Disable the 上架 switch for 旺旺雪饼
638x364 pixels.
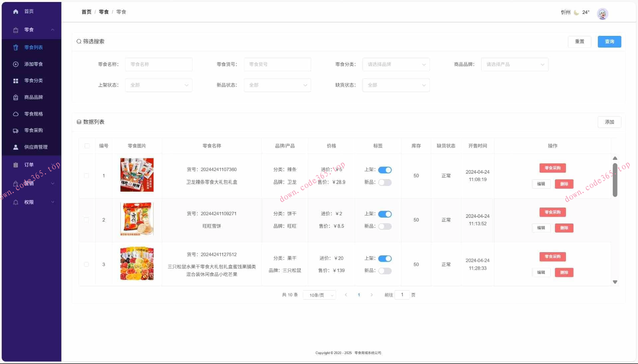click(385, 214)
